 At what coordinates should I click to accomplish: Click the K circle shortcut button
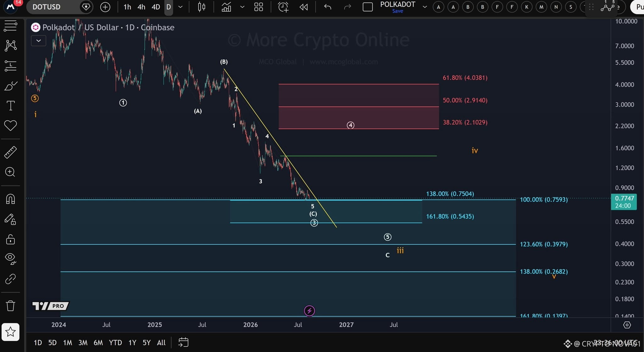[x=527, y=7]
